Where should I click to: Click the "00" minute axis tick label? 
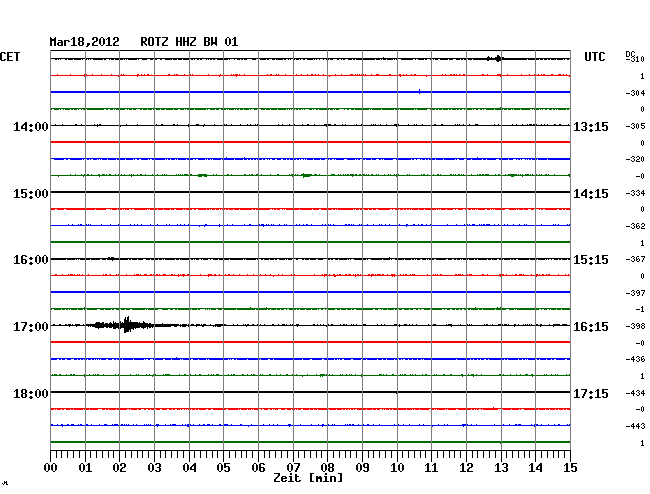coord(51,467)
